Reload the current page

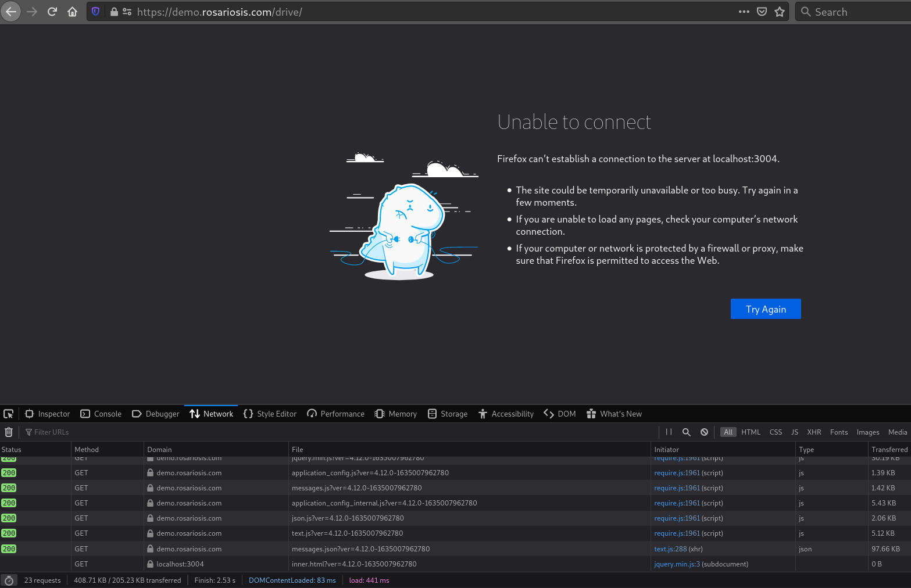point(52,12)
